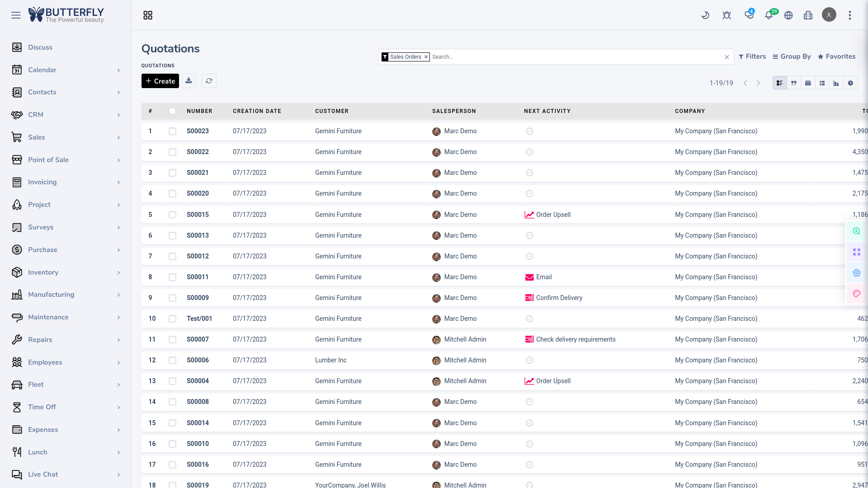This screenshot has width=868, height=488.
Task: Open the Group By dropdown
Action: (x=792, y=56)
